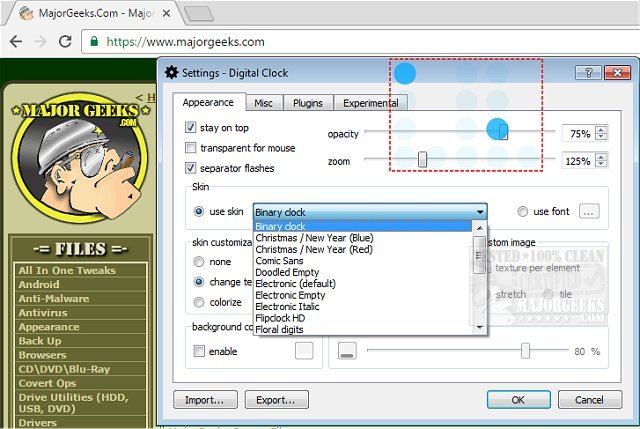Choose Electronic (default) skin
Viewport: 640px width, 429px height.
(x=362, y=283)
